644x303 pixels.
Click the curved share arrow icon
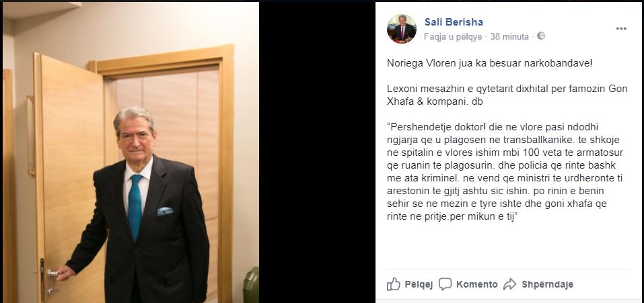tap(509, 284)
